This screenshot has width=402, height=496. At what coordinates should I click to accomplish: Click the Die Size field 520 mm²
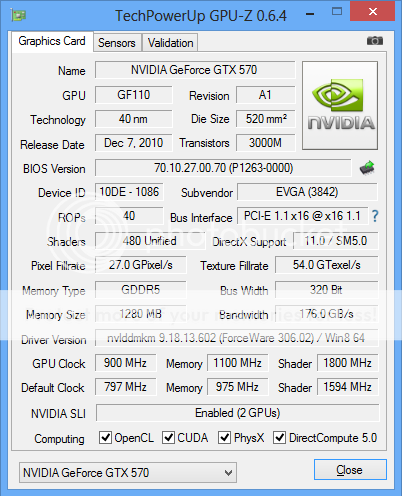click(266, 119)
